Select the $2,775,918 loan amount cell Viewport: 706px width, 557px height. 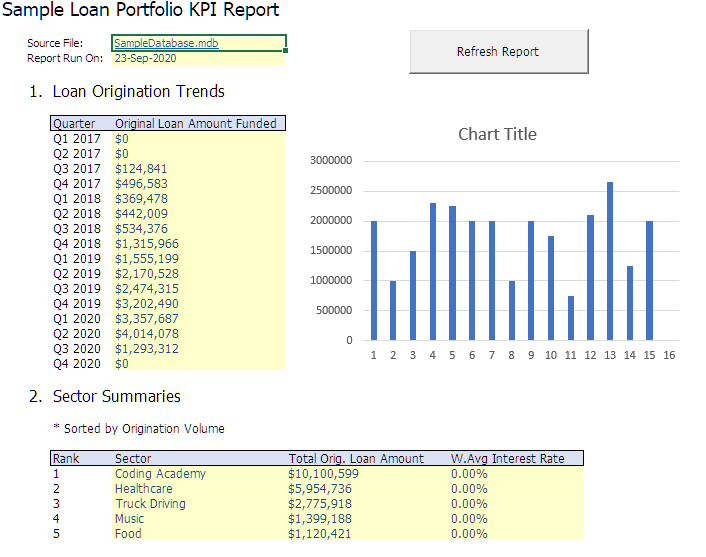[320, 503]
